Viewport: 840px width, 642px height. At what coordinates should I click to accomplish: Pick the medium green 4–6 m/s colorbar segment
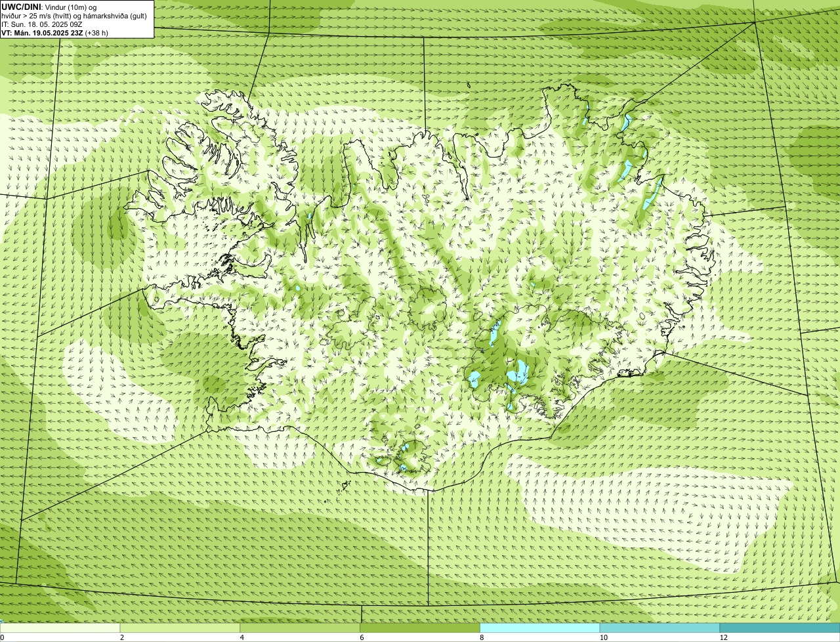(x=301, y=628)
